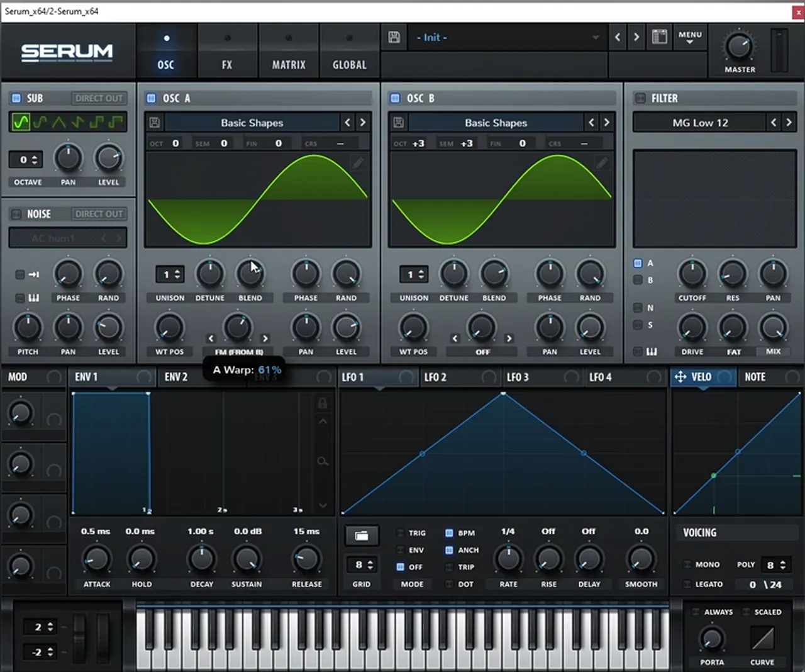
Task: Open the preset browser icon near MENU
Action: pyautogui.click(x=659, y=37)
